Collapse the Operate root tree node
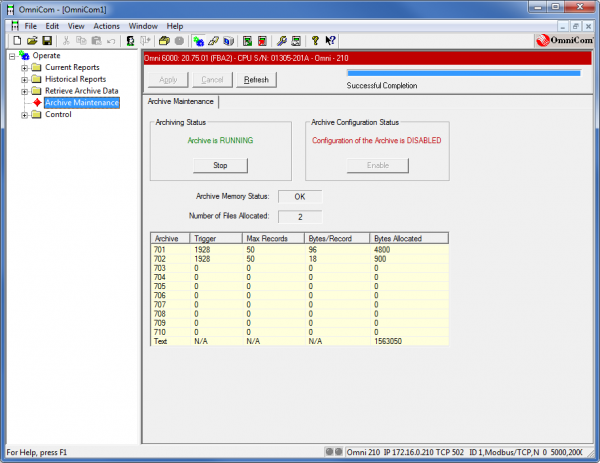The width and height of the screenshot is (600, 463). pos(12,56)
